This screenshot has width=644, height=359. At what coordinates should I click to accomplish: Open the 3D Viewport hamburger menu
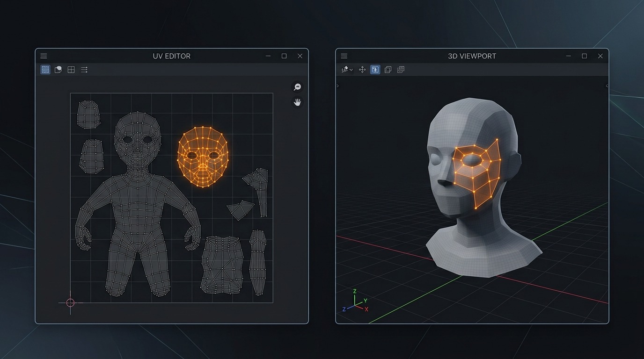(x=344, y=56)
